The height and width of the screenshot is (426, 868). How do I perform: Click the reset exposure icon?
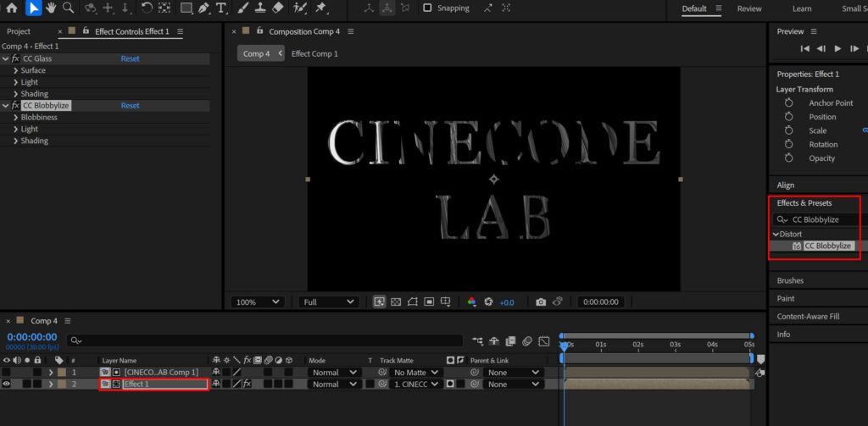488,302
